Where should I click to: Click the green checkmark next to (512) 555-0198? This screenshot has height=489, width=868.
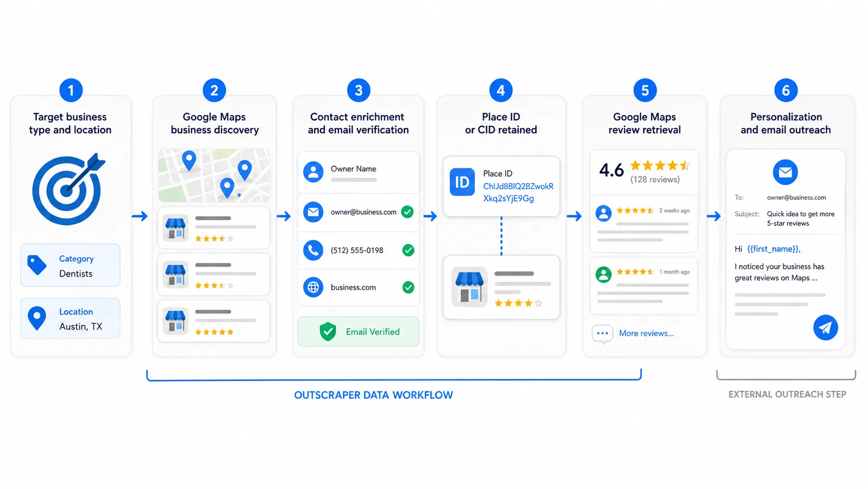pos(409,250)
